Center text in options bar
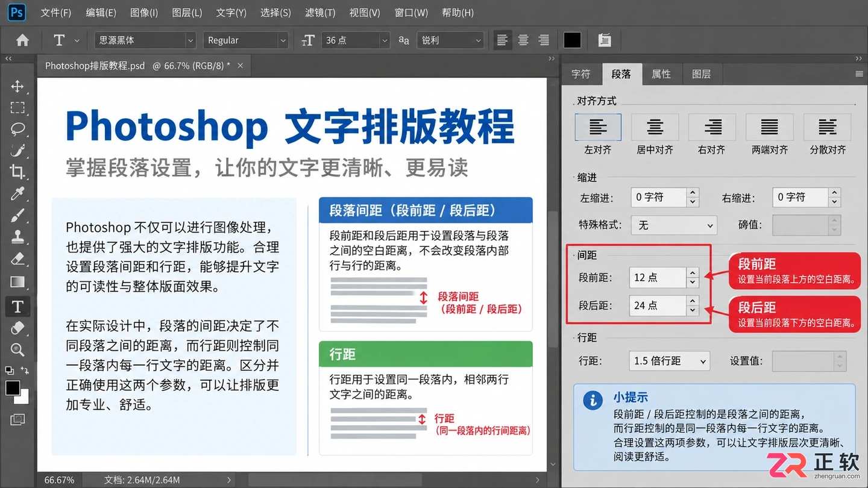Image resolution: width=868 pixels, height=488 pixels. point(523,40)
